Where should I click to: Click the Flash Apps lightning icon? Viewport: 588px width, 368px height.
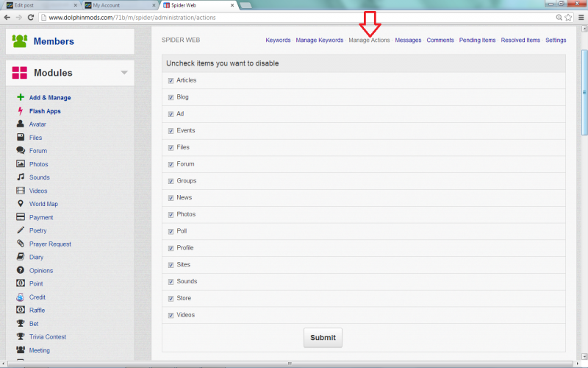pyautogui.click(x=21, y=111)
